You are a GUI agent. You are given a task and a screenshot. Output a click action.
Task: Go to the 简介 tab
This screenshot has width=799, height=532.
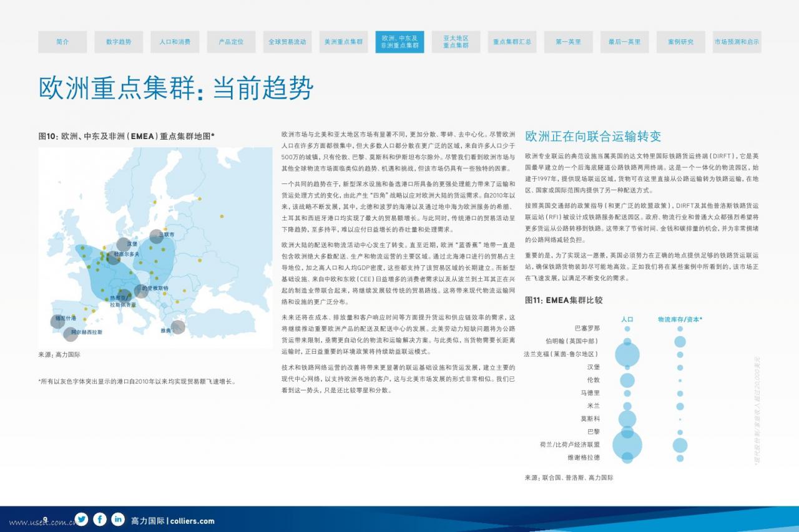(x=62, y=42)
